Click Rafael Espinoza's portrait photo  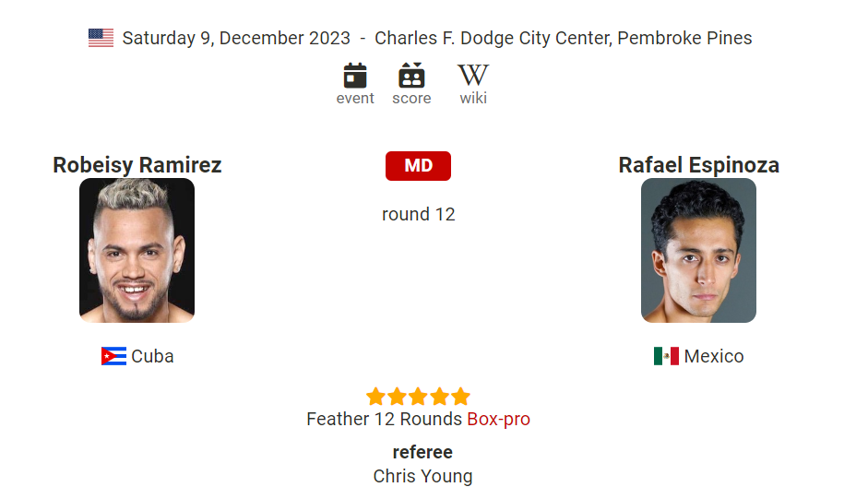point(698,250)
